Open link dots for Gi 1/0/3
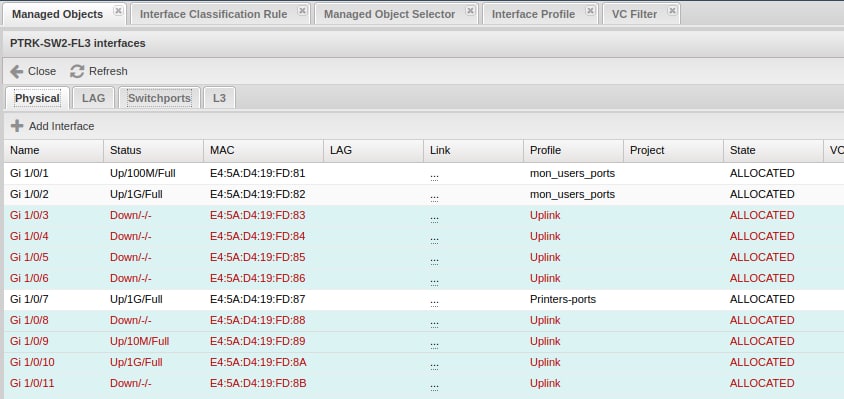 [x=434, y=219]
